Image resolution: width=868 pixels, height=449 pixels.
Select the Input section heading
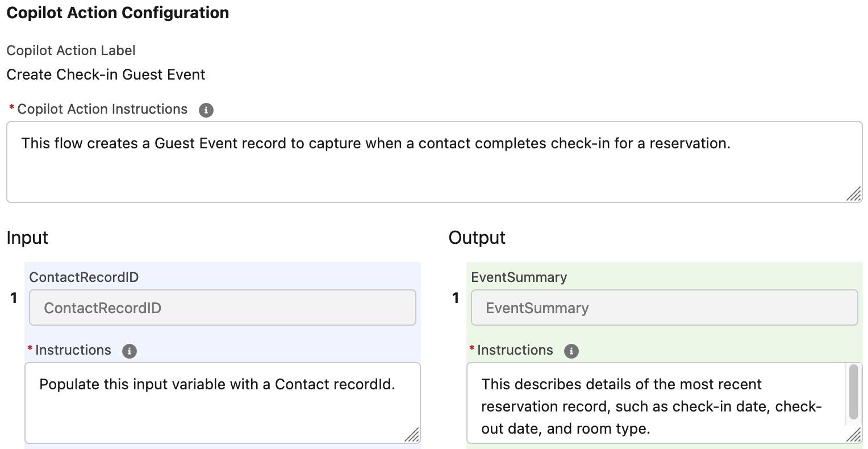tap(27, 238)
